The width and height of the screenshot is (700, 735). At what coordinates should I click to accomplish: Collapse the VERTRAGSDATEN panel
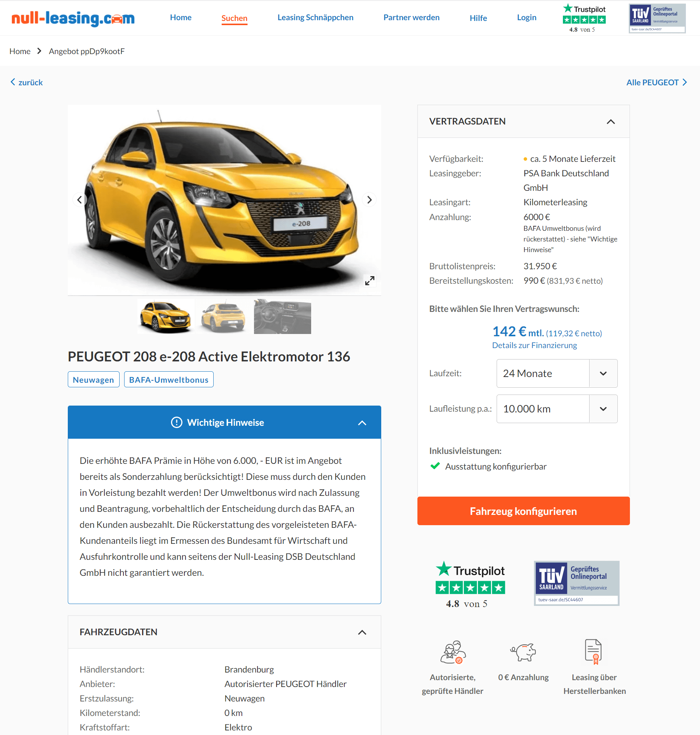pyautogui.click(x=611, y=121)
